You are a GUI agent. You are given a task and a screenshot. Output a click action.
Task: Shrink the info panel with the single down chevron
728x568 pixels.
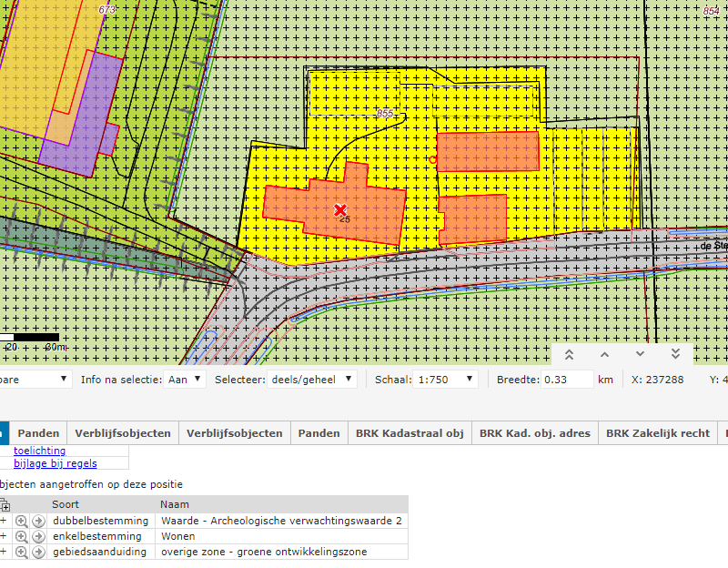(640, 354)
